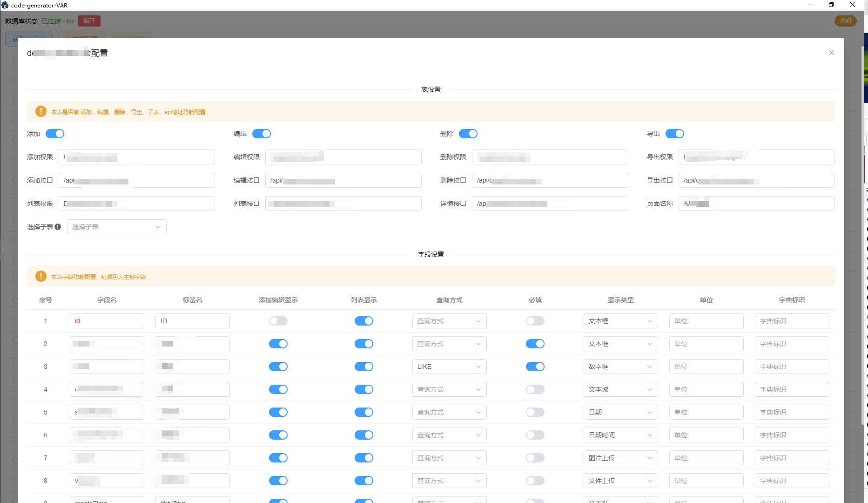Click the 编辑接口 input field
Viewport: 868px width, 503px height.
343,180
